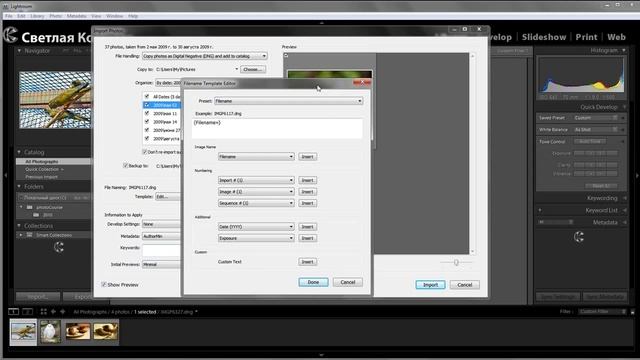Go forward using filmstrip right arrow icon
The image size is (640, 360).
(62, 311)
